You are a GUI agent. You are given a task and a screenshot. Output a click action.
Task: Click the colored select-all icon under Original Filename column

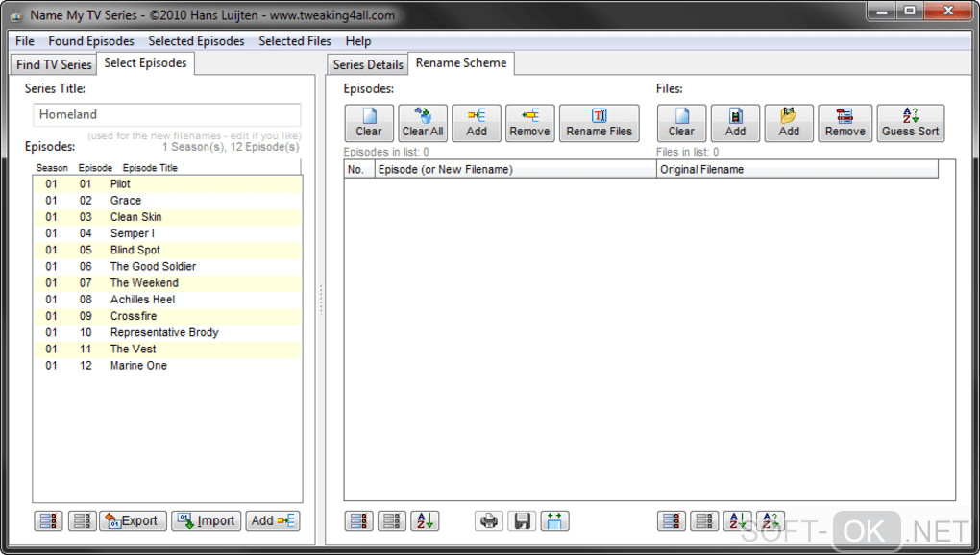[672, 520]
